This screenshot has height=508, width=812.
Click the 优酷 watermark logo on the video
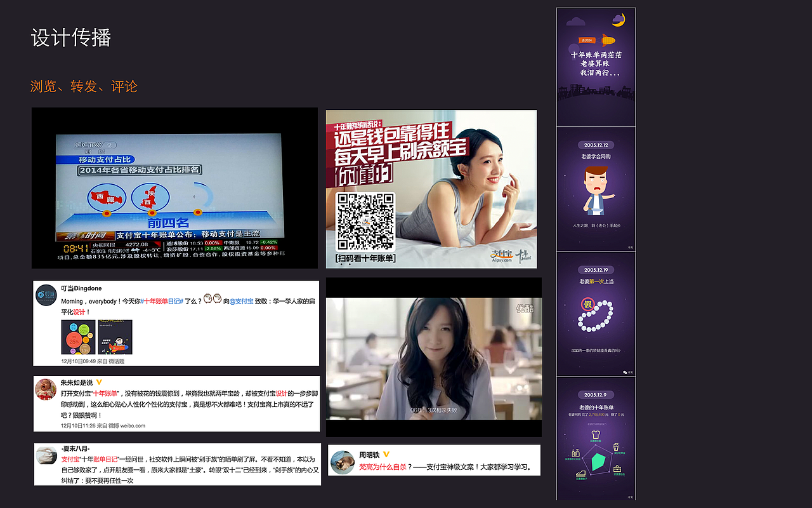[525, 309]
